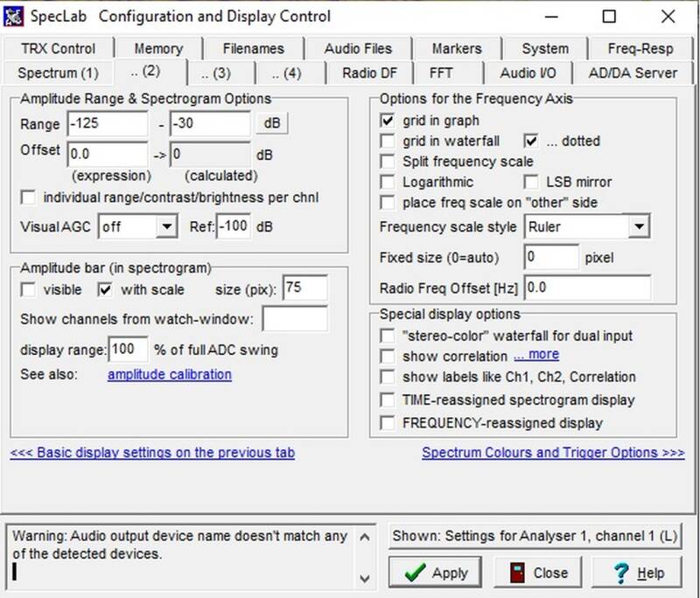700x598 pixels.
Task: Select the Spectrum (1) tab
Action: coord(58,73)
